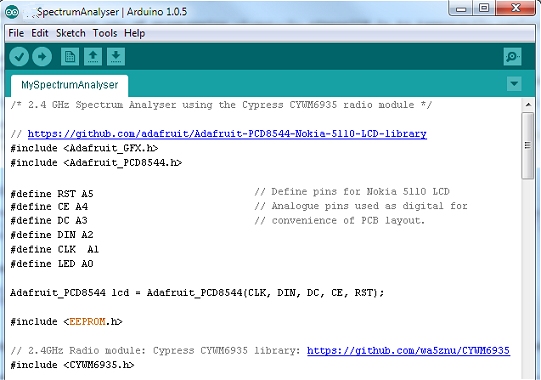Click the Arduino logo in the title bar
Screen dimensions: 541x380
click(12, 12)
